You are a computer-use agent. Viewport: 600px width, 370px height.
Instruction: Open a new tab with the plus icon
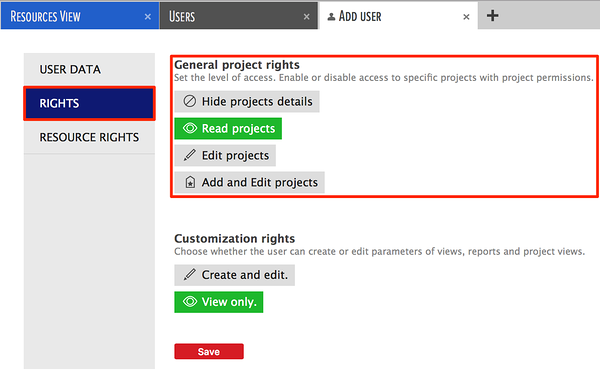click(x=492, y=16)
